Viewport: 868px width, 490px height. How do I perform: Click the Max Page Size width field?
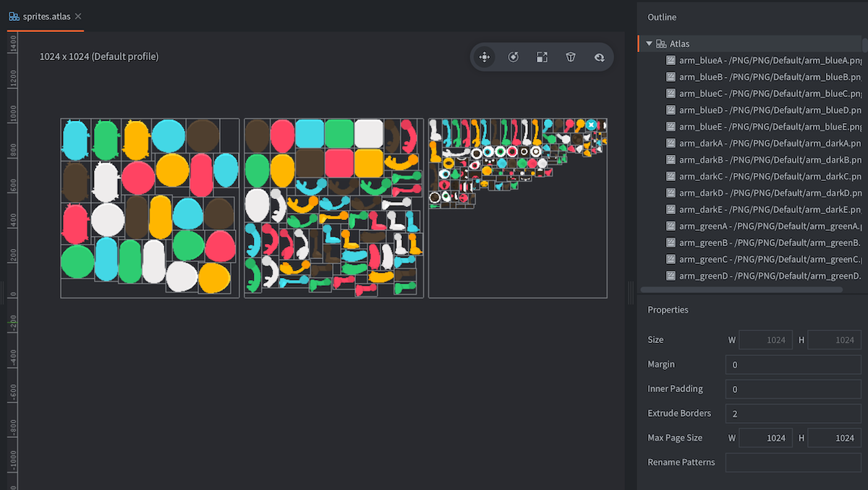coord(765,438)
